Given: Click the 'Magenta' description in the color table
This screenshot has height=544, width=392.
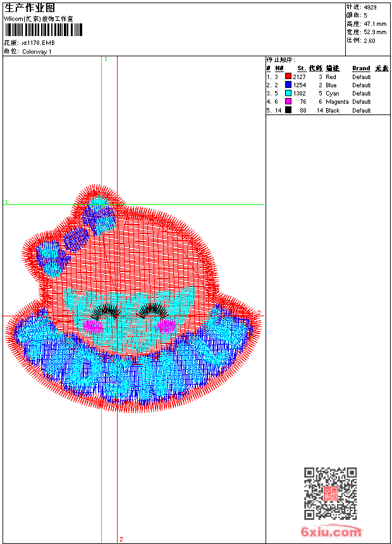Looking at the screenshot, I should coord(337,101).
